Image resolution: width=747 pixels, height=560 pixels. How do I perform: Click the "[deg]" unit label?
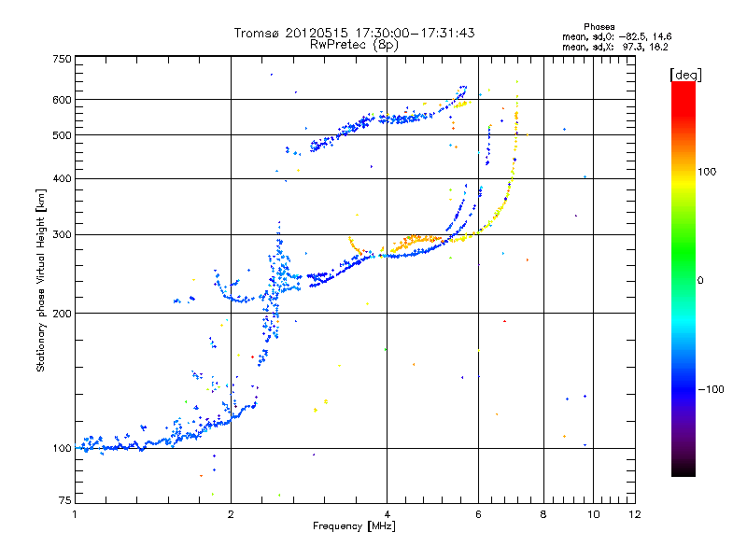pos(685,75)
